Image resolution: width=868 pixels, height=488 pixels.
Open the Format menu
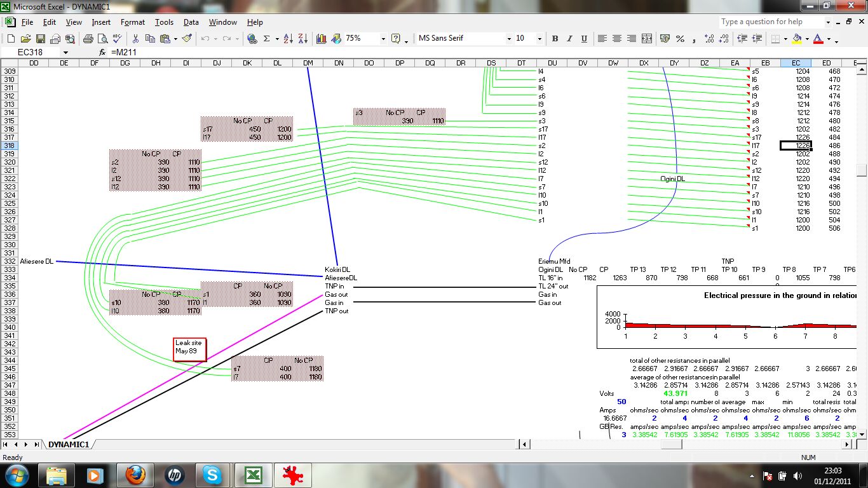(132, 22)
